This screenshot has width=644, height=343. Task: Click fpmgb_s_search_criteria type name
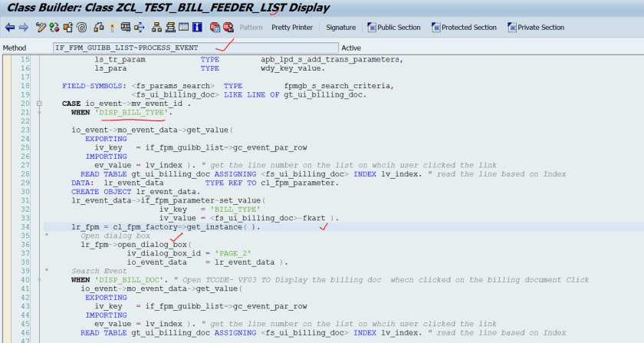pos(339,86)
